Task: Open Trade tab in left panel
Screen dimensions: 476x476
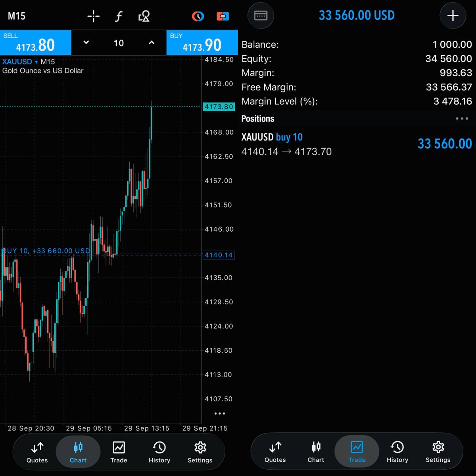Action: (119, 453)
